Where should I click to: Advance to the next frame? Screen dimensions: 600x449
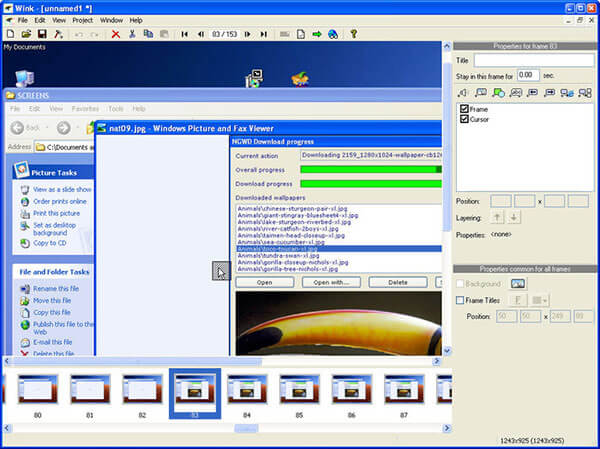(248, 34)
